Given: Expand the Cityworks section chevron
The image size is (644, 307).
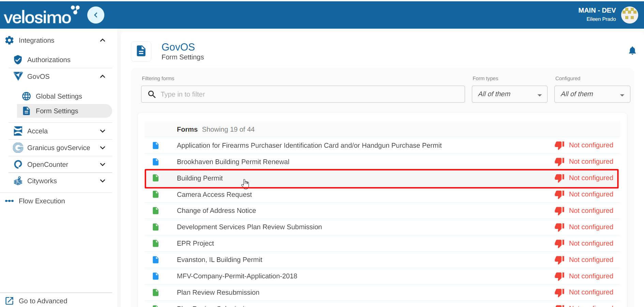Looking at the screenshot, I should click(103, 181).
